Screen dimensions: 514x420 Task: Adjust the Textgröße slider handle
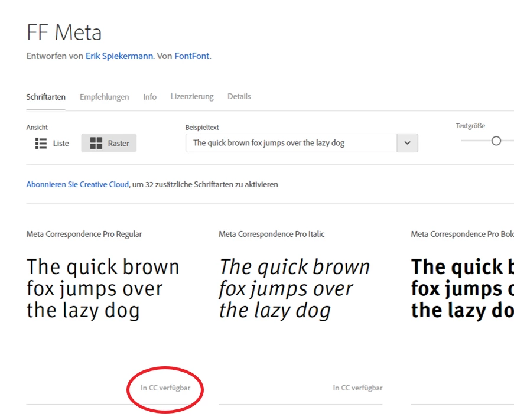point(496,141)
